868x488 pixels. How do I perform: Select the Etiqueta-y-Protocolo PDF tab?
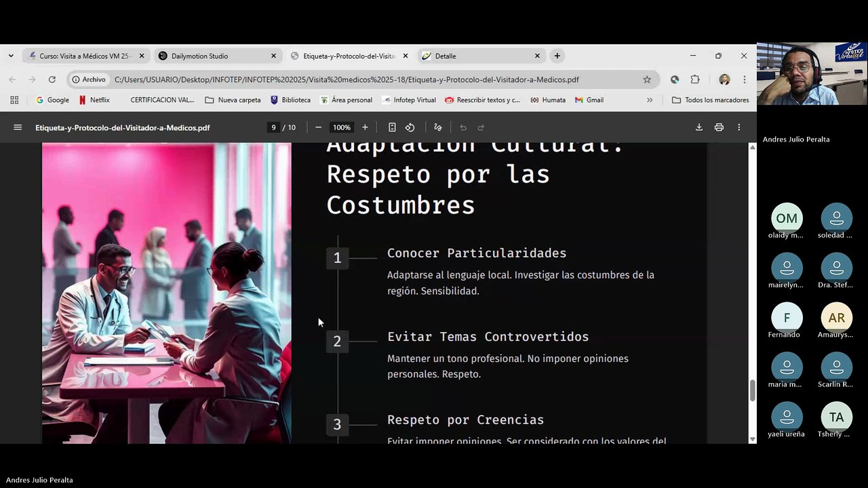pyautogui.click(x=349, y=56)
